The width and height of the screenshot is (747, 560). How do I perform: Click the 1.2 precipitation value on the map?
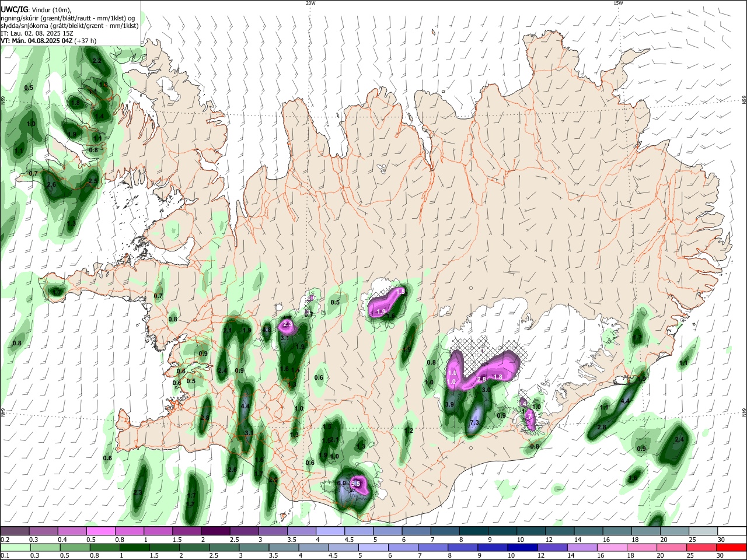tap(409, 431)
